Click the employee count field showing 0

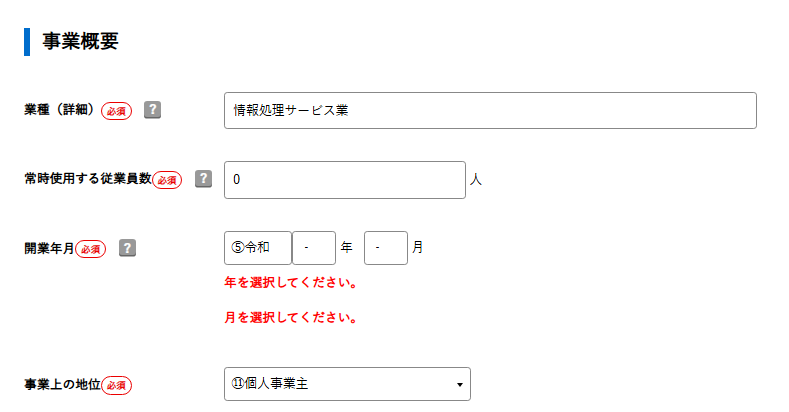tap(345, 180)
